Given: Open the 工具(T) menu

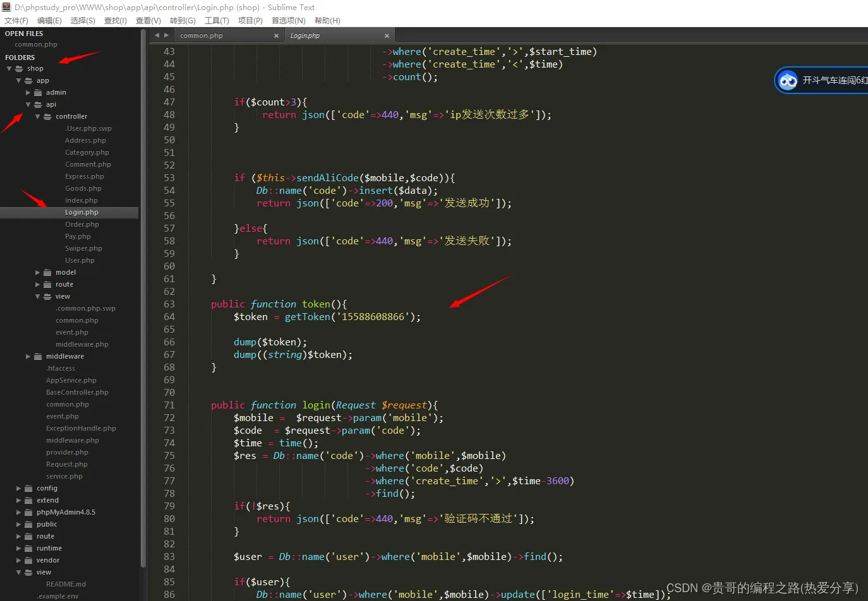Looking at the screenshot, I should click(217, 20).
